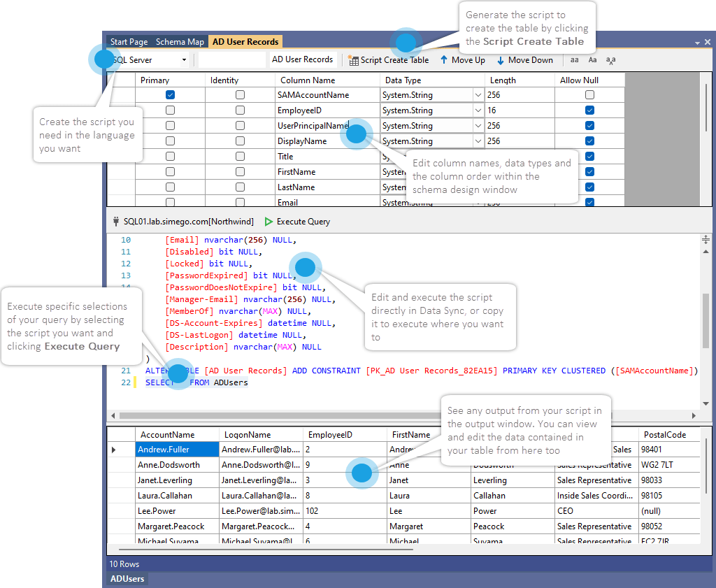Click [PasswordDoesNotExpire] in the script

click(221, 287)
